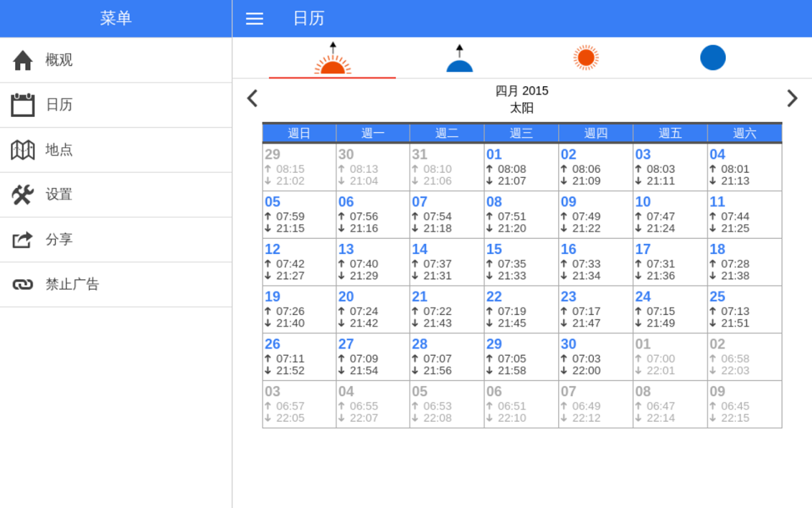Screen dimensions: 812x508
Task: Select the orange sun tab icon
Action: (x=586, y=58)
